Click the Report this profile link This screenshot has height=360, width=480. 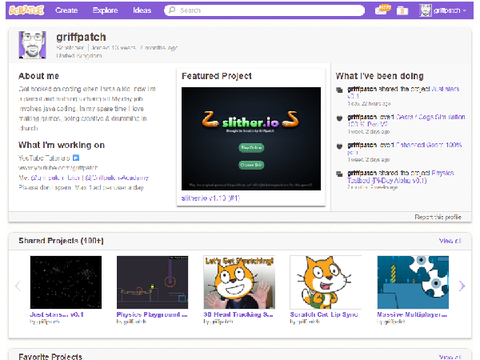coord(438,217)
